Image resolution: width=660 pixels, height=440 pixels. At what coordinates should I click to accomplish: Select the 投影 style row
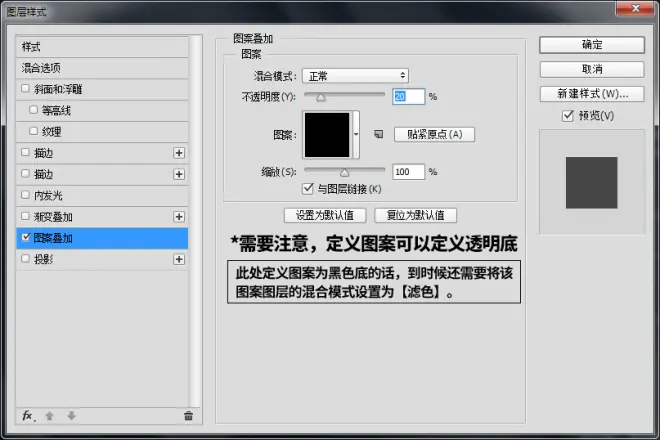pos(102,259)
